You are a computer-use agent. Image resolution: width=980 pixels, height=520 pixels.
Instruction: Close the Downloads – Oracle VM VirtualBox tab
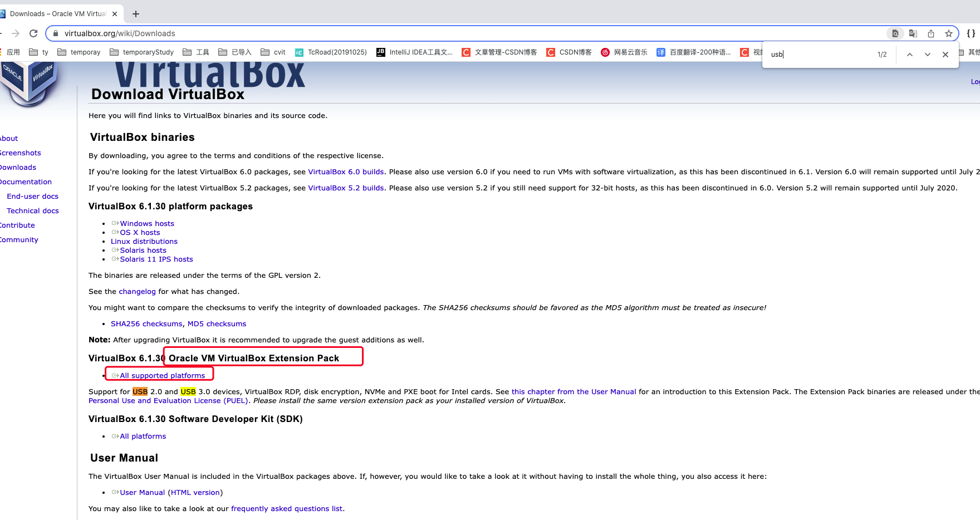pos(115,14)
